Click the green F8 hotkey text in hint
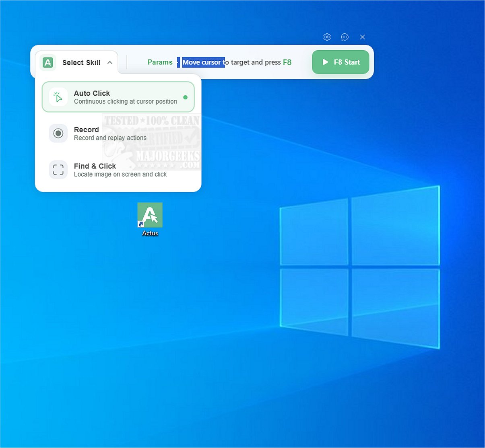 [x=287, y=62]
